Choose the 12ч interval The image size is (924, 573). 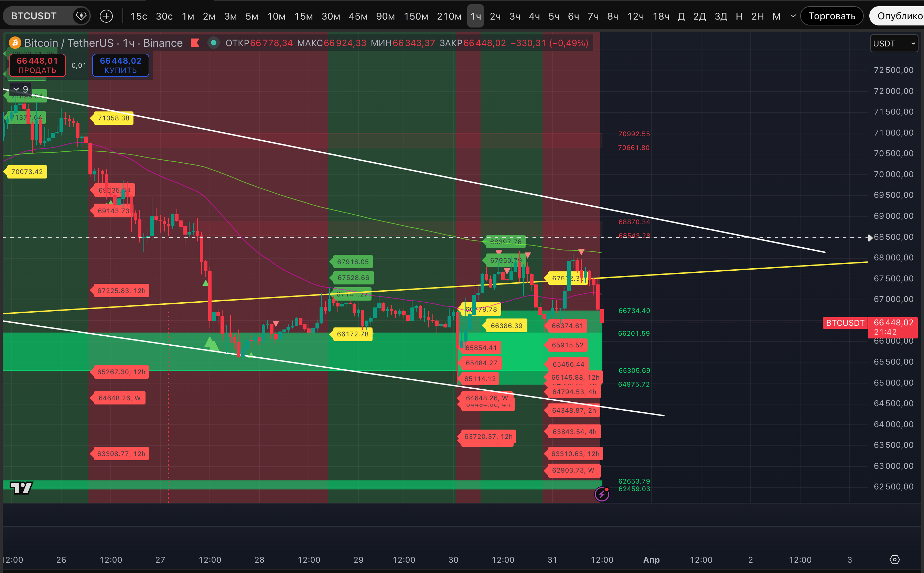635,16
